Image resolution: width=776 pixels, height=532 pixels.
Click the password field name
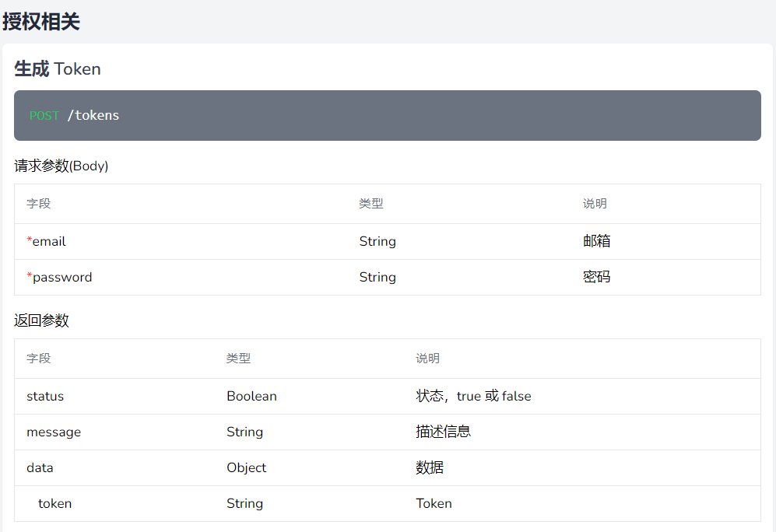tap(61, 278)
